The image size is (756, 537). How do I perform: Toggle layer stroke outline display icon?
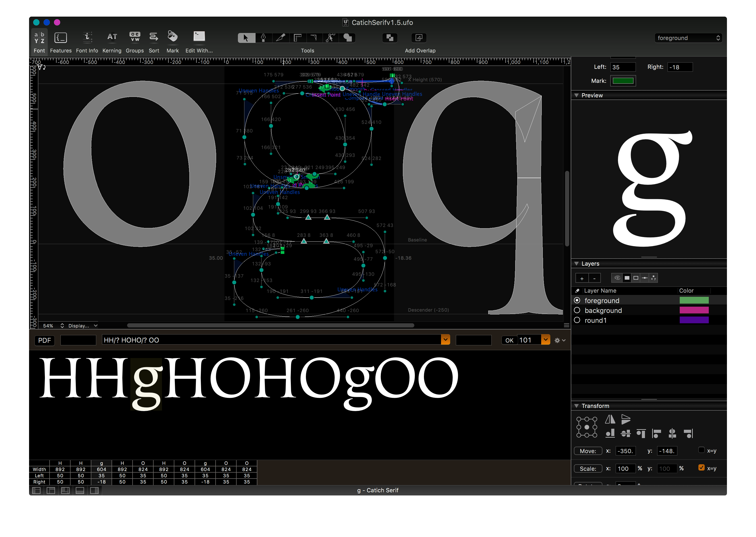(x=636, y=278)
